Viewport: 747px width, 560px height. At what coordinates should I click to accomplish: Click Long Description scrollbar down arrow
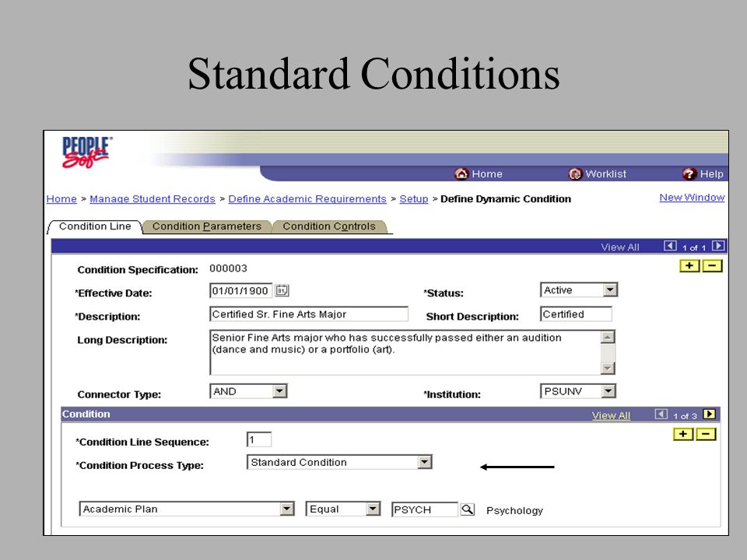pyautogui.click(x=608, y=368)
